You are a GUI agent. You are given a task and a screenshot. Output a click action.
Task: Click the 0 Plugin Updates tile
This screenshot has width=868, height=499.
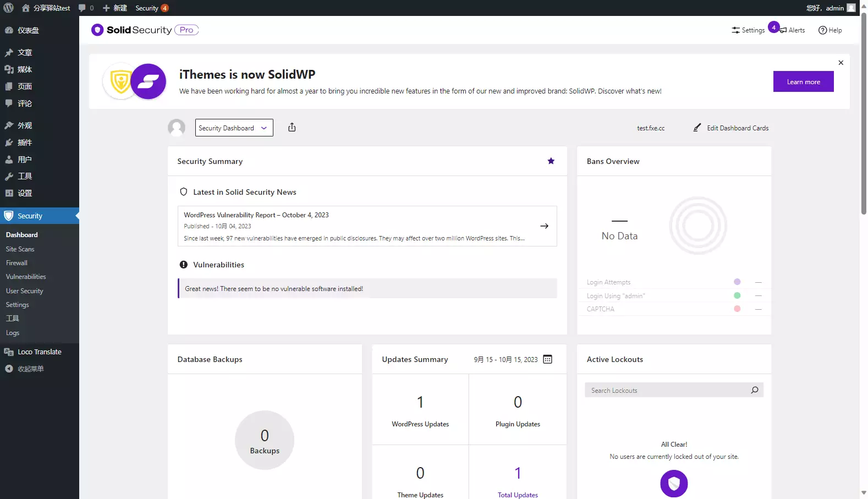pyautogui.click(x=518, y=410)
